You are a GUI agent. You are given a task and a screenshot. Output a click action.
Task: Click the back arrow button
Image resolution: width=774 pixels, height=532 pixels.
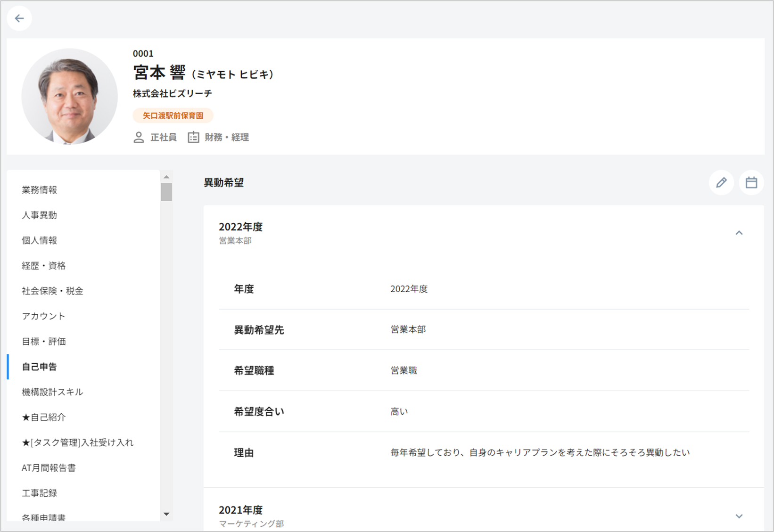(19, 18)
